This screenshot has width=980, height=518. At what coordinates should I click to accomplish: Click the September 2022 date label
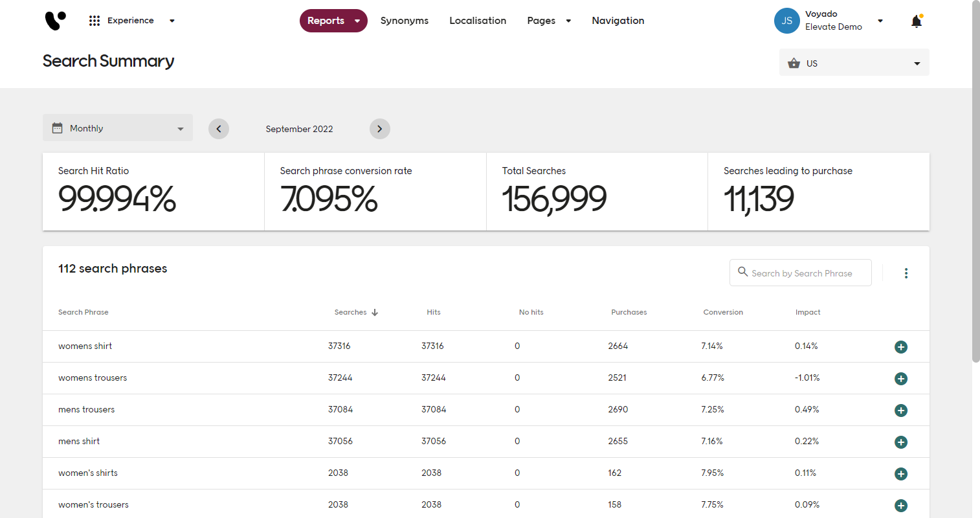[299, 129]
